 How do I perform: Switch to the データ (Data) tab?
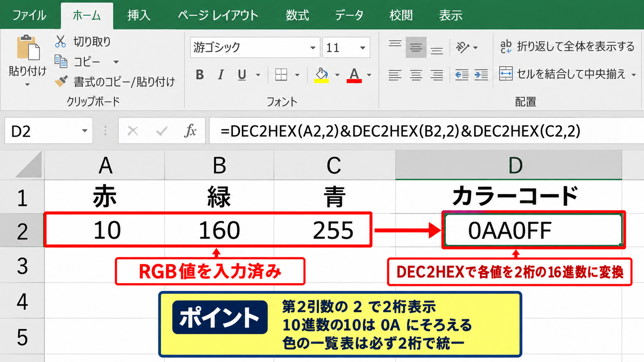point(349,15)
